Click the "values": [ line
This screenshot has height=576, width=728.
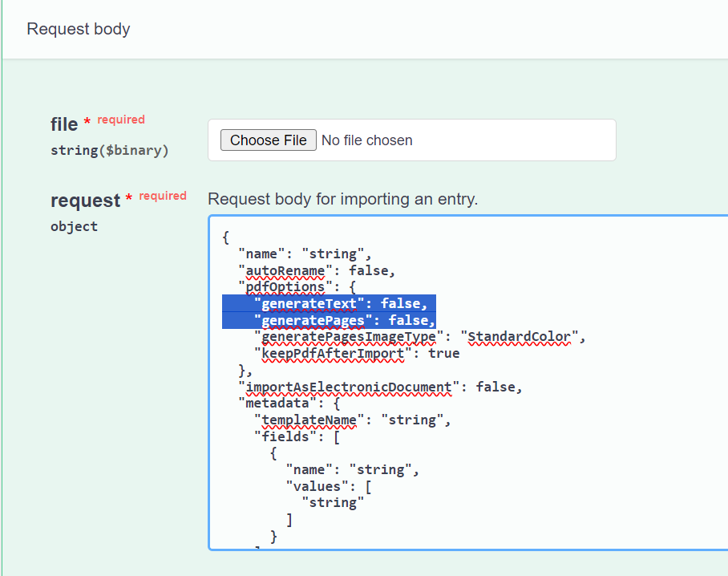click(x=329, y=486)
